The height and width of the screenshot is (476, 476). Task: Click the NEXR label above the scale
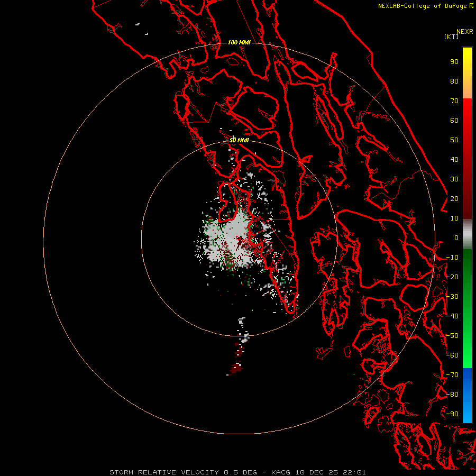click(465, 32)
